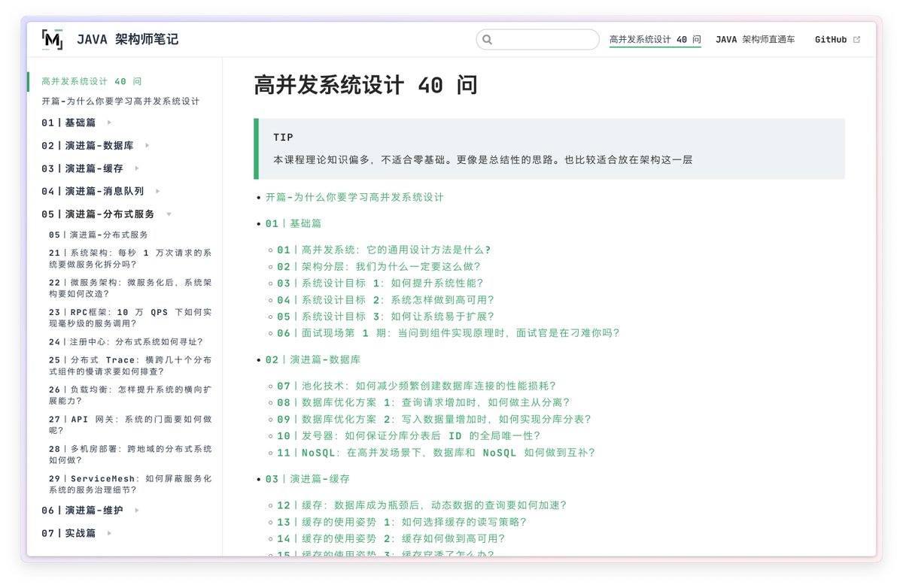
Task: Open sidebar item 25 | 分布式 Trace
Action: pos(130,365)
